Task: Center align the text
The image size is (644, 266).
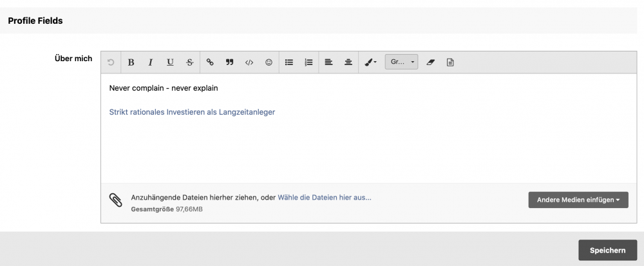Action: coord(348,62)
